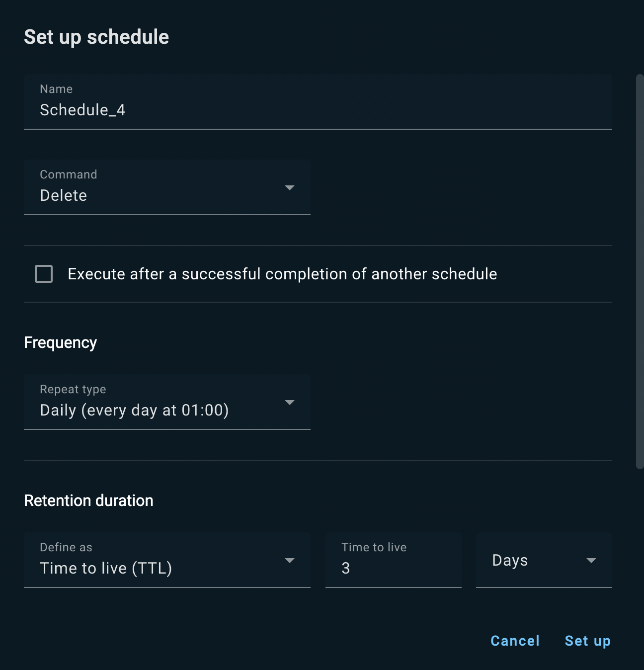Click the Time to live input

point(393,561)
